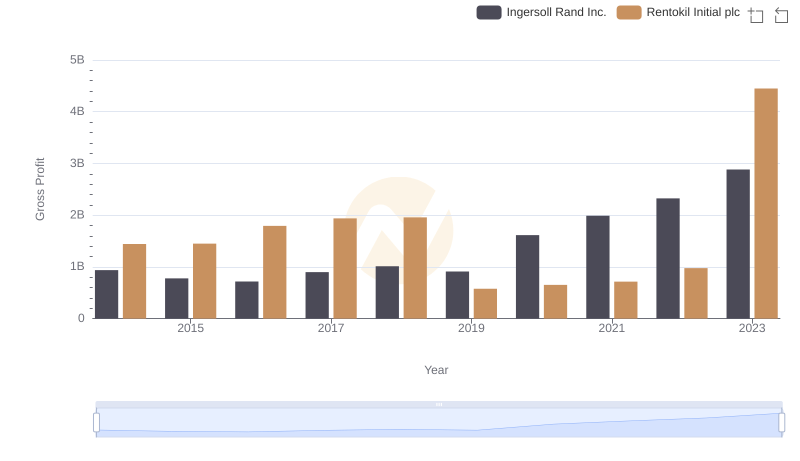This screenshot has width=800, height=461.
Task: Click the dark Ingersoll Rand legend swatch
Action: tap(489, 12)
